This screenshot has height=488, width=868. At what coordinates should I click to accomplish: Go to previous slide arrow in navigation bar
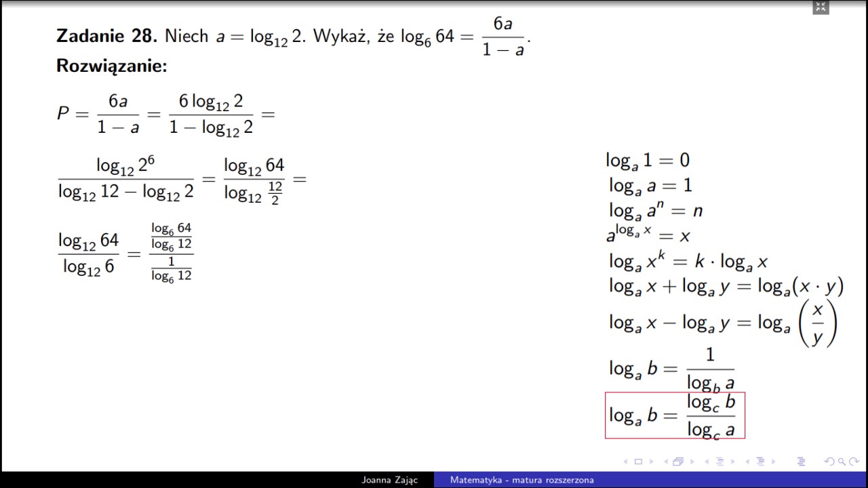(x=625, y=462)
